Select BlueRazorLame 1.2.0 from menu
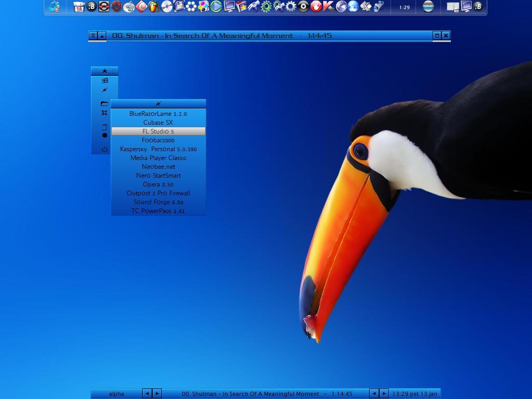Viewport: 532px width, 399px height. pos(158,114)
